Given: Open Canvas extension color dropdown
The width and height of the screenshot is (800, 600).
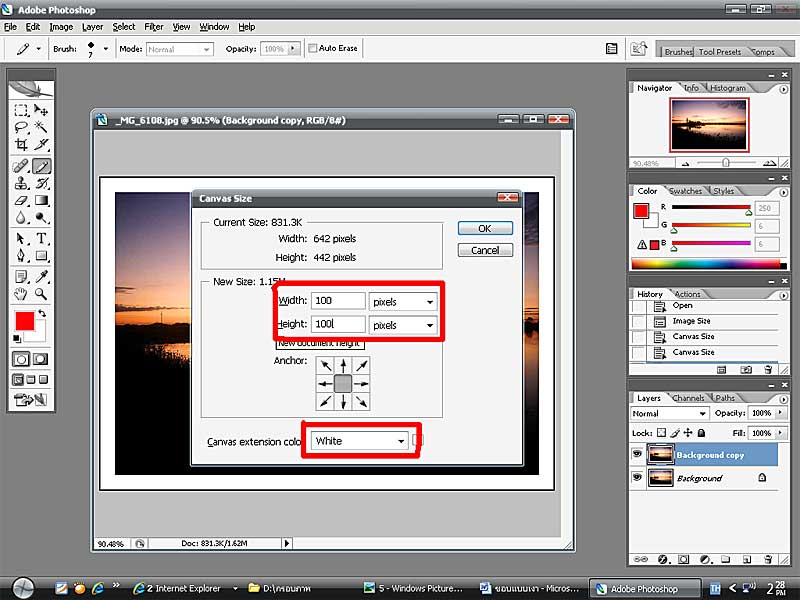Looking at the screenshot, I should [360, 441].
